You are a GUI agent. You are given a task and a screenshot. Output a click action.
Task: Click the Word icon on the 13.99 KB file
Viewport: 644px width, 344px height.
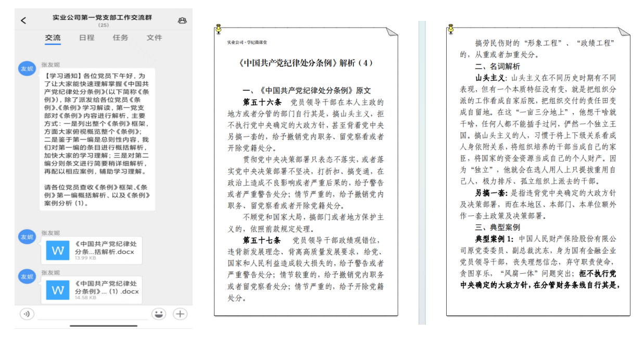57,250
